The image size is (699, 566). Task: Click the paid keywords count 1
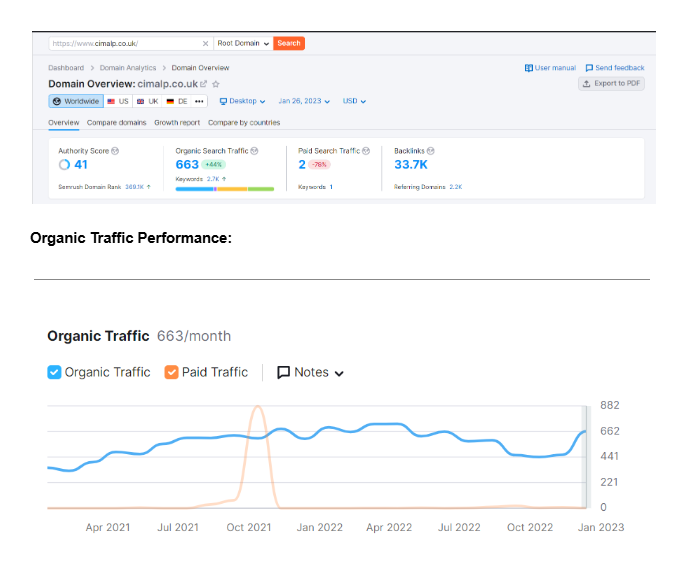pyautogui.click(x=331, y=187)
